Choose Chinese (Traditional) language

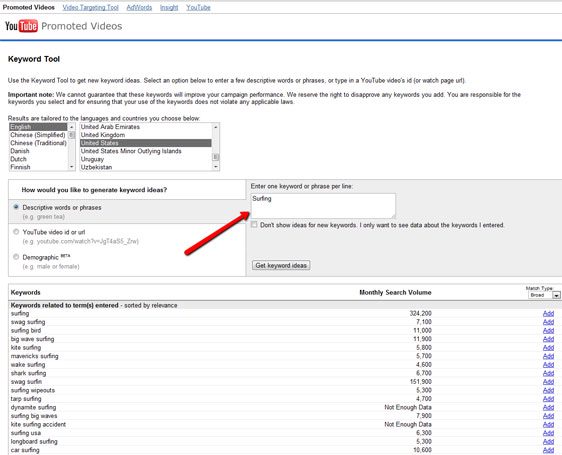click(x=38, y=143)
